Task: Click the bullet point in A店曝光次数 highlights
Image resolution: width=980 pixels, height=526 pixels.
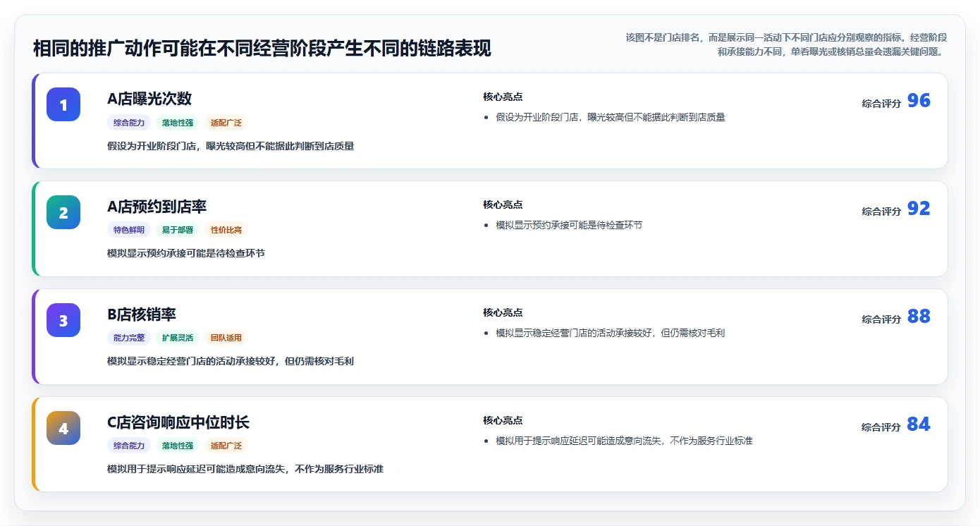Action: pos(611,117)
